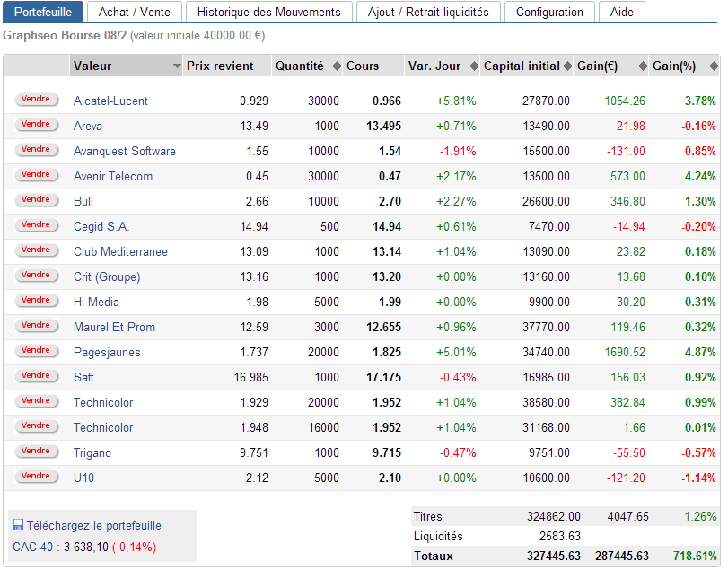Click the sort arrows in Quantité header

[337, 66]
